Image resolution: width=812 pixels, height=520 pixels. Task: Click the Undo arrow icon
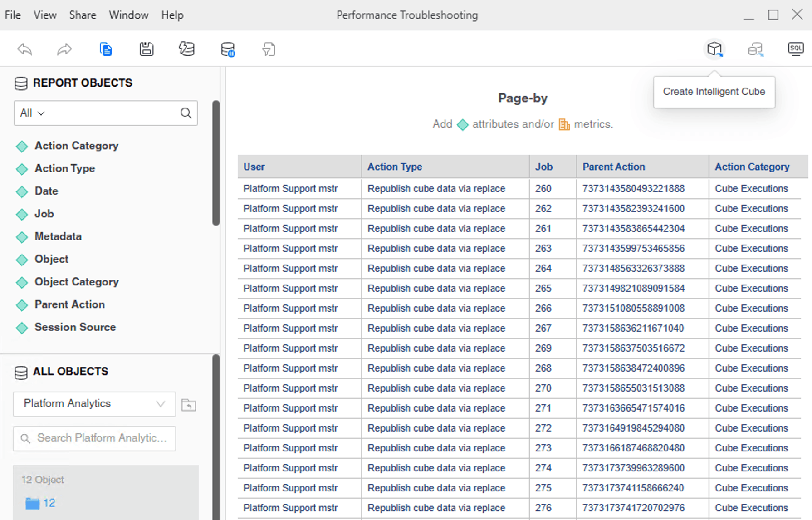tap(25, 49)
